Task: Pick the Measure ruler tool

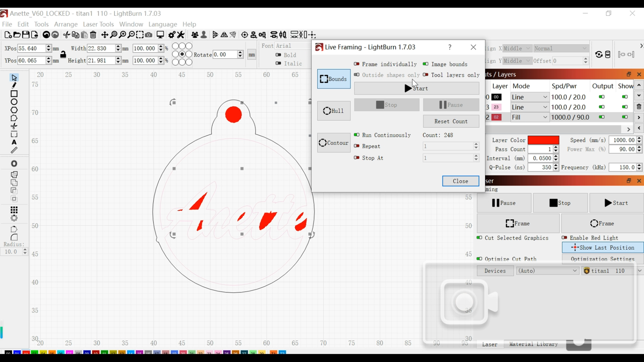Action: 14,150
